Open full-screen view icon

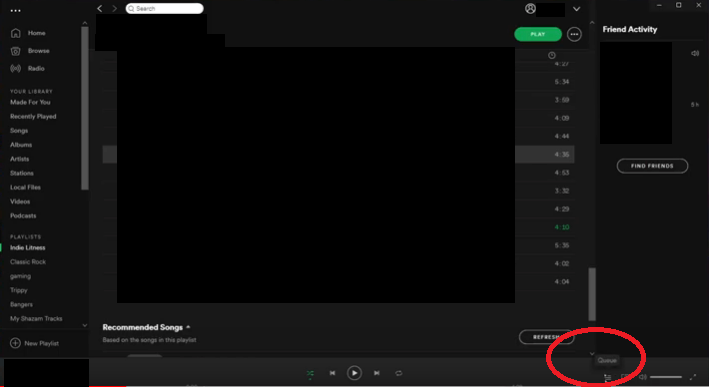coord(693,377)
